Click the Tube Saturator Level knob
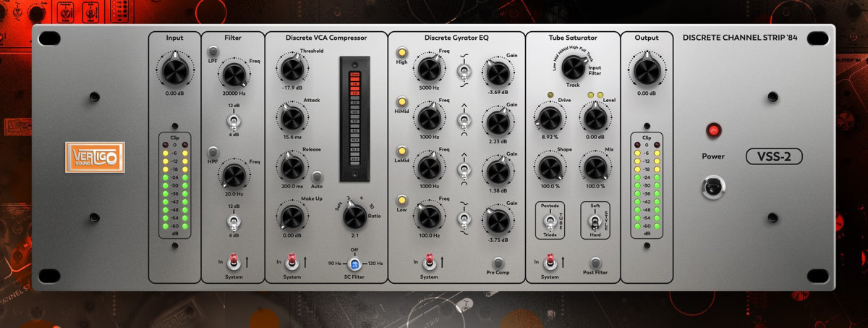The image size is (868, 328). (595, 117)
